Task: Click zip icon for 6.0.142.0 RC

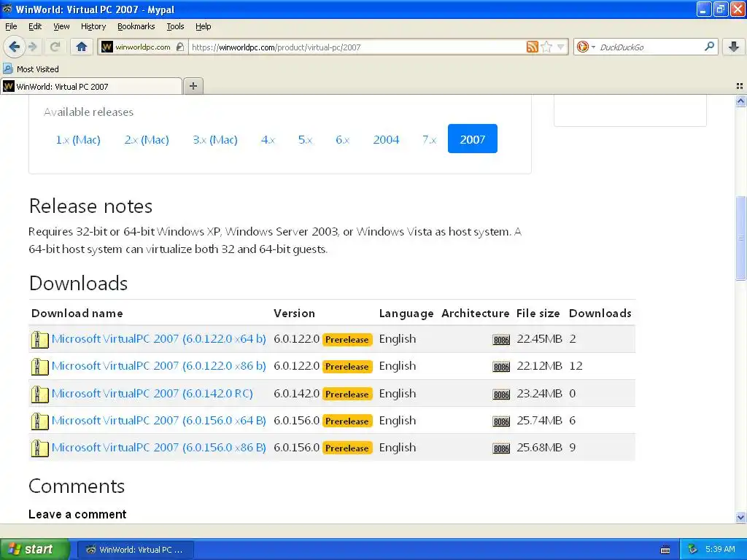Action: 39,394
